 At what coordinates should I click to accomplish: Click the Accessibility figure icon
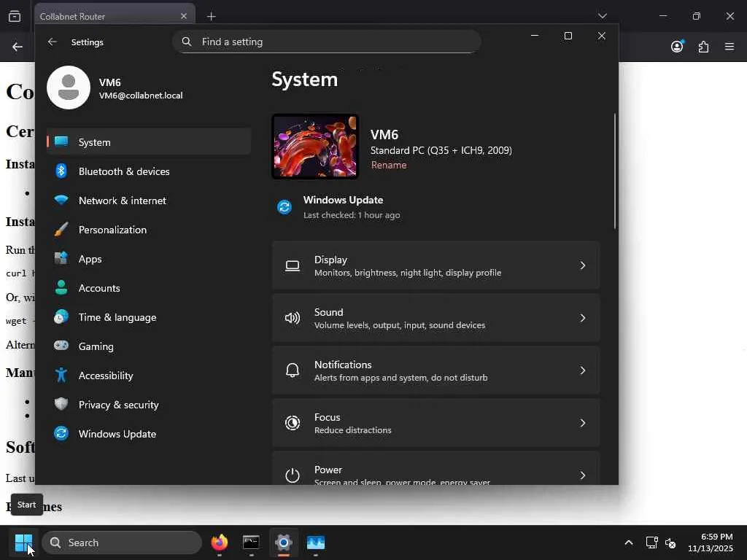[61, 376]
